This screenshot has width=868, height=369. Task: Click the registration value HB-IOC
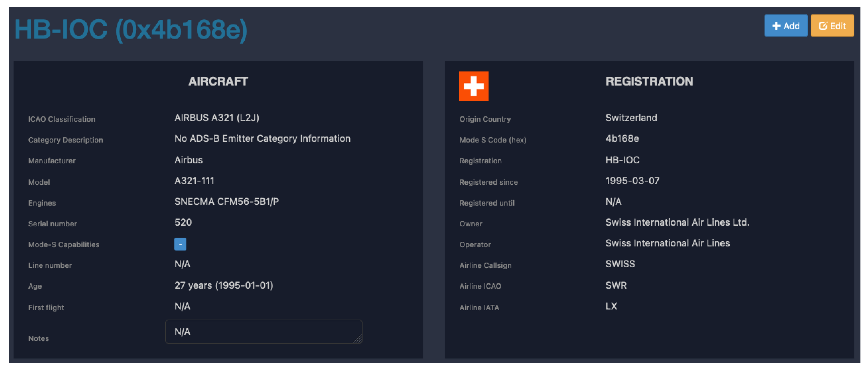click(x=622, y=160)
